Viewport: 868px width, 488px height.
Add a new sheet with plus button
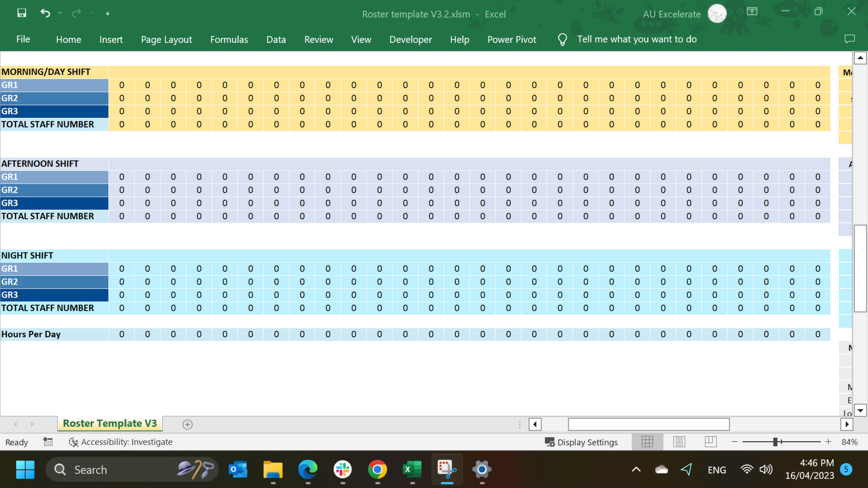point(187,424)
